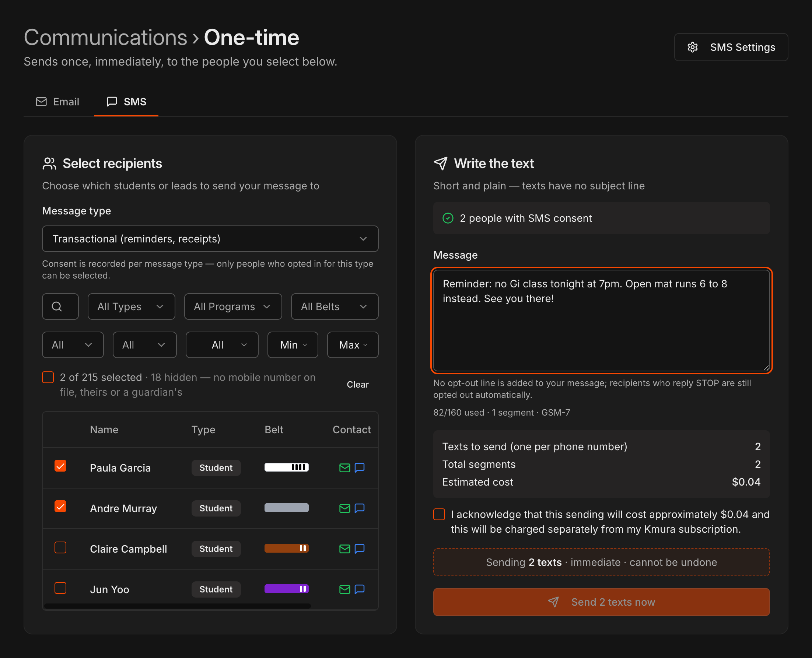Open SMS Settings gear button
812x658 pixels.
731,47
